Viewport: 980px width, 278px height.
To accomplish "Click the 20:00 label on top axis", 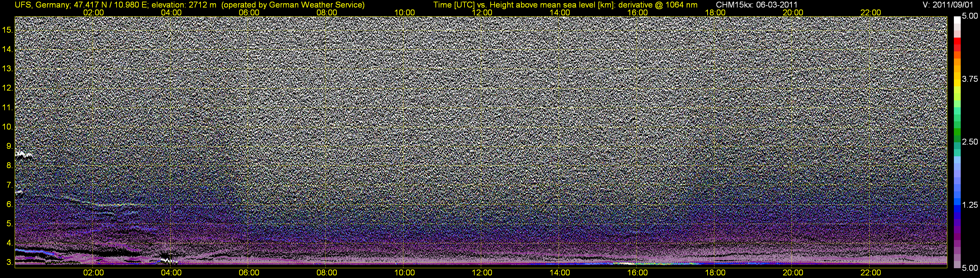I will [x=793, y=12].
